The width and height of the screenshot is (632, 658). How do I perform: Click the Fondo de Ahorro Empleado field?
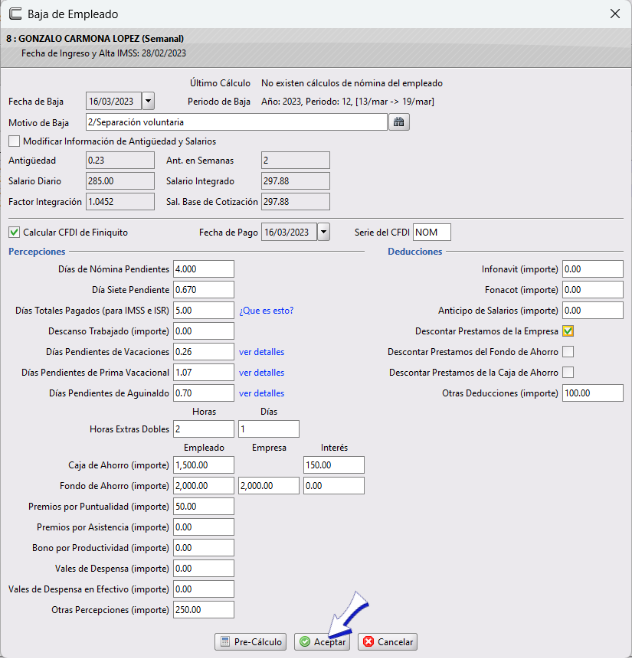point(204,486)
